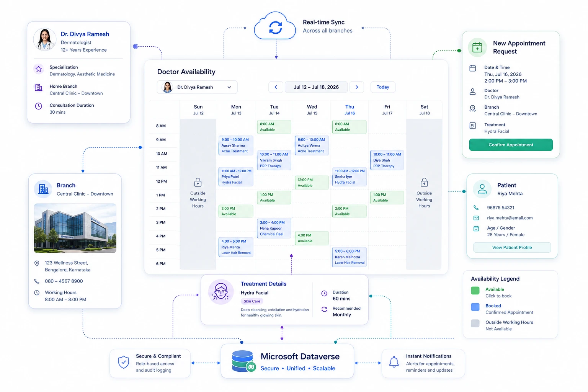Open the Central Clinic building photo
588x392 pixels.
click(x=75, y=228)
